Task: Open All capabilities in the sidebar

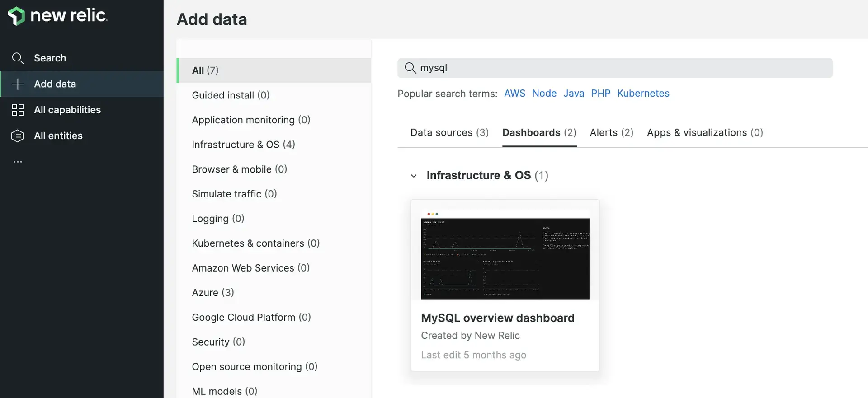Action: pyautogui.click(x=82, y=110)
